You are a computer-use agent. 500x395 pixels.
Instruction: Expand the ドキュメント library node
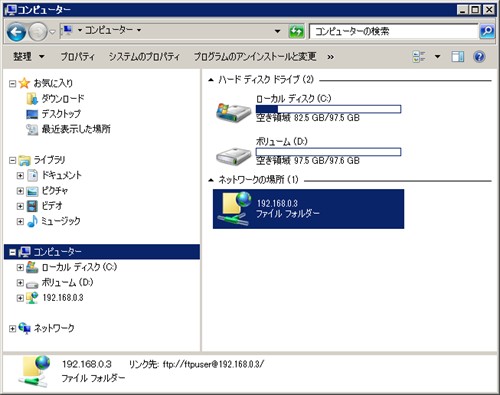(x=20, y=175)
